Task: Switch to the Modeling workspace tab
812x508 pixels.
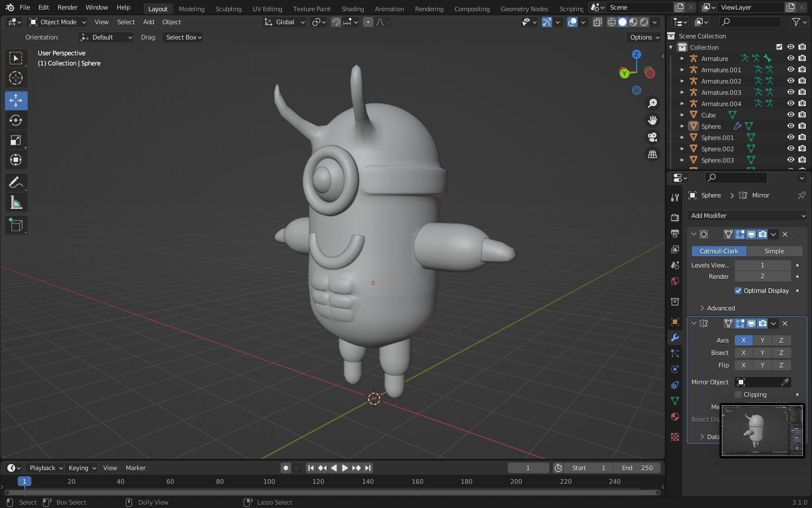Action: (191, 8)
